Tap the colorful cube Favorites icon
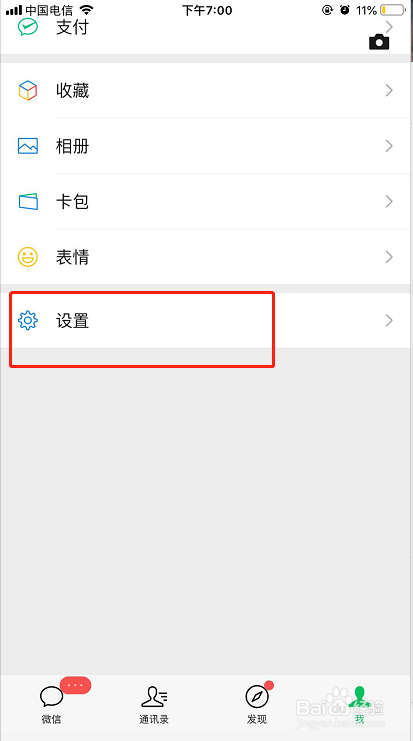The width and height of the screenshot is (413, 741). [x=28, y=90]
